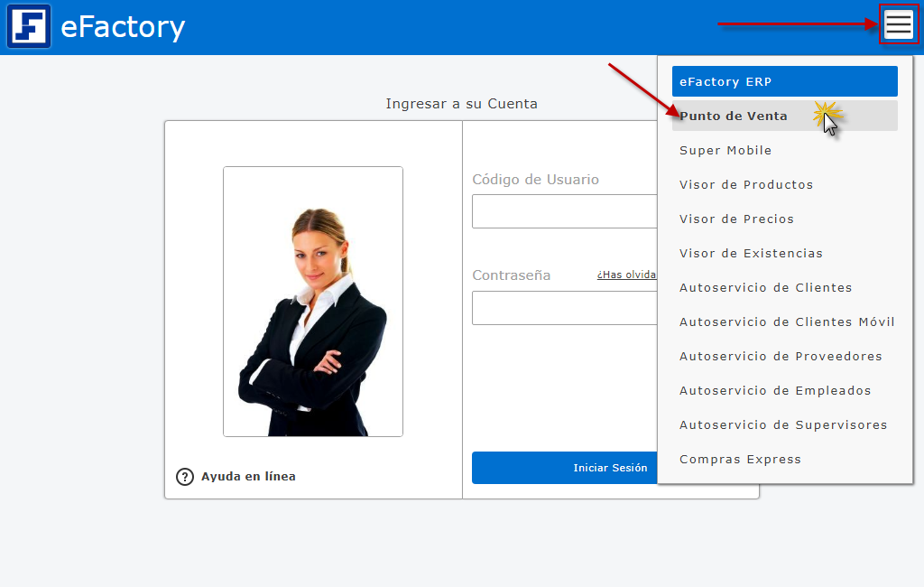Open Ayuda en línea link
The height and width of the screenshot is (587, 924).
point(248,476)
